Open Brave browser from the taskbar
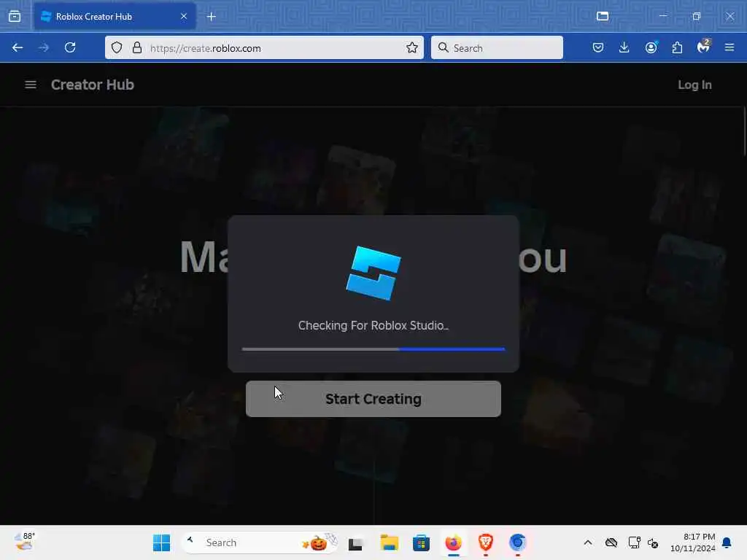 click(485, 542)
